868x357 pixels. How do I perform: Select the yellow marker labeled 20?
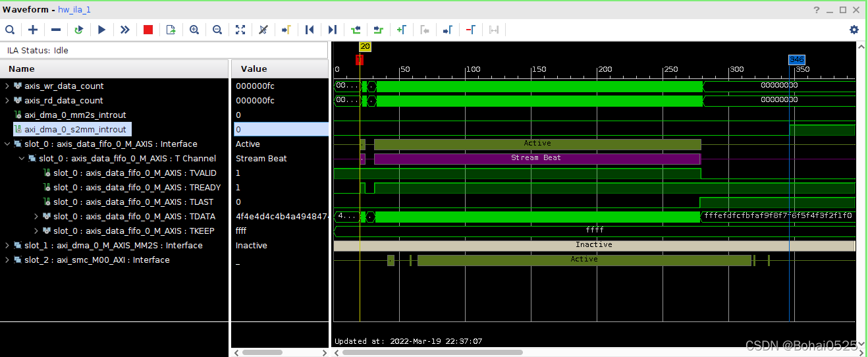coord(365,47)
